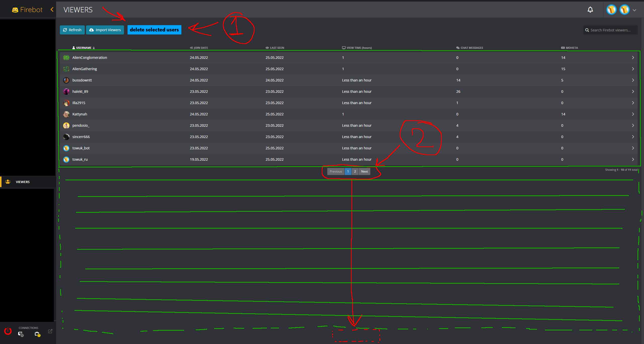Go to page 2 of viewers
Viewport: 644px width, 344px height.
coord(355,171)
